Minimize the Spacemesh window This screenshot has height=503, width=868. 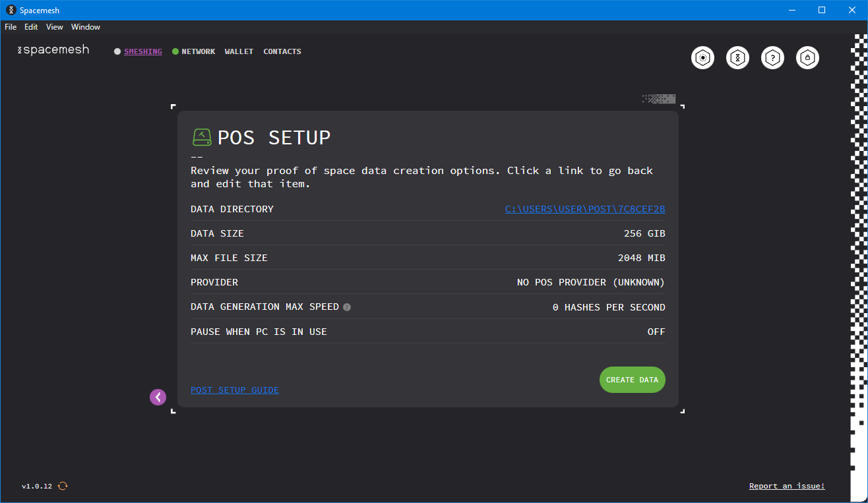point(791,10)
